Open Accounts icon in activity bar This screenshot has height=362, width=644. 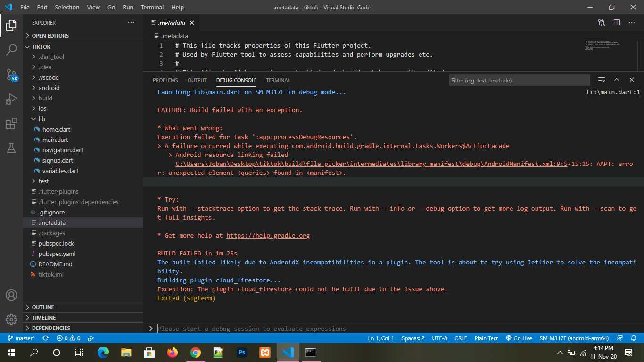click(11, 295)
